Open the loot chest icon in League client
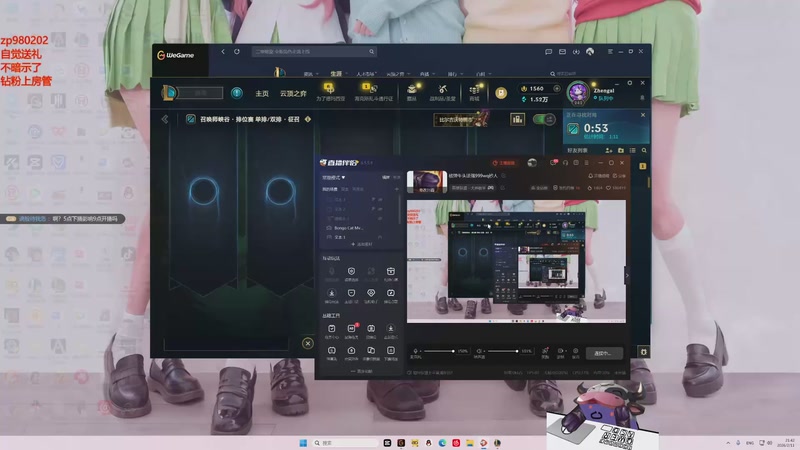 pyautogui.click(x=412, y=90)
